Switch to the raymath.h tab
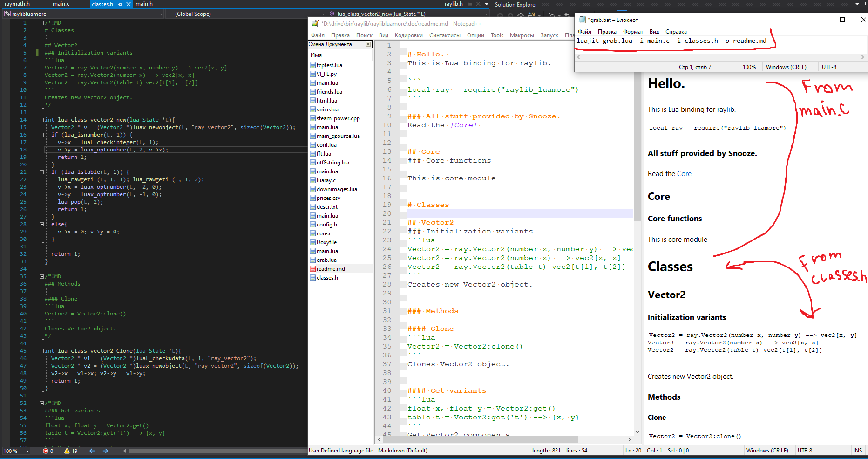Screen dimensions: 868x459 [x=17, y=4]
